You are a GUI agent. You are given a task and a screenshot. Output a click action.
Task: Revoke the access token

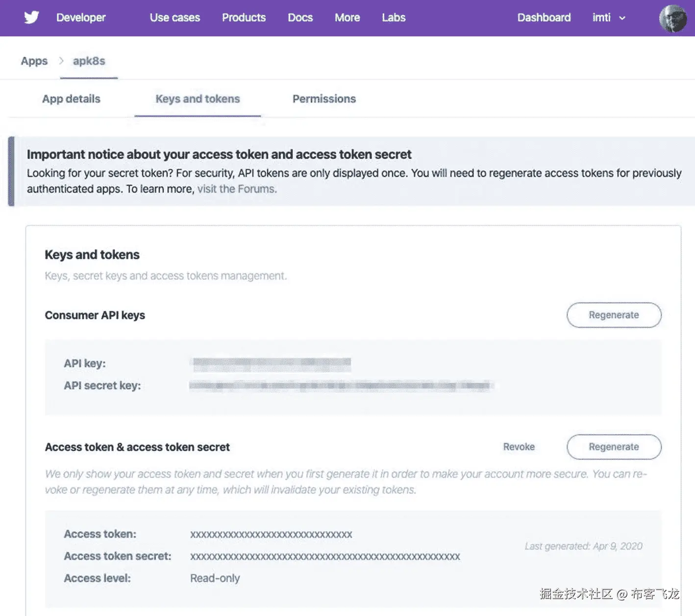[519, 447]
